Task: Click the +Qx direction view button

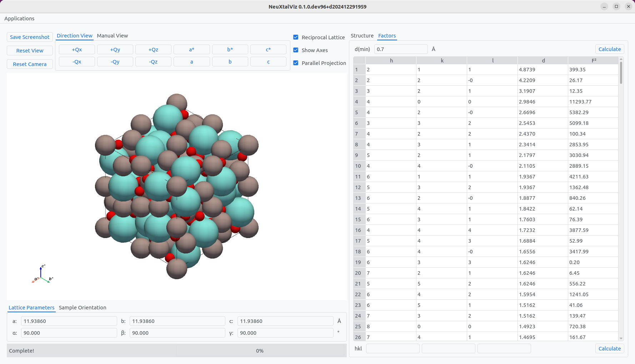Action: pos(77,50)
